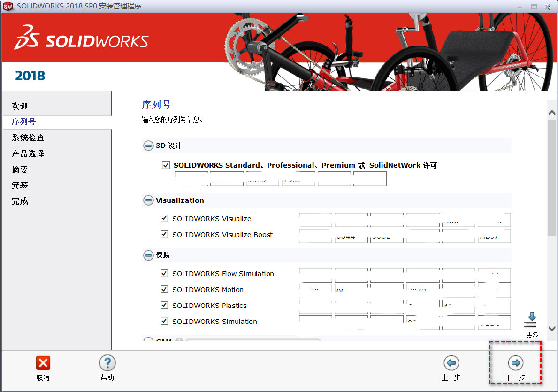Click second serial field of SOLIDWORKS Motion row
This screenshot has height=392, width=558.
(x=351, y=291)
